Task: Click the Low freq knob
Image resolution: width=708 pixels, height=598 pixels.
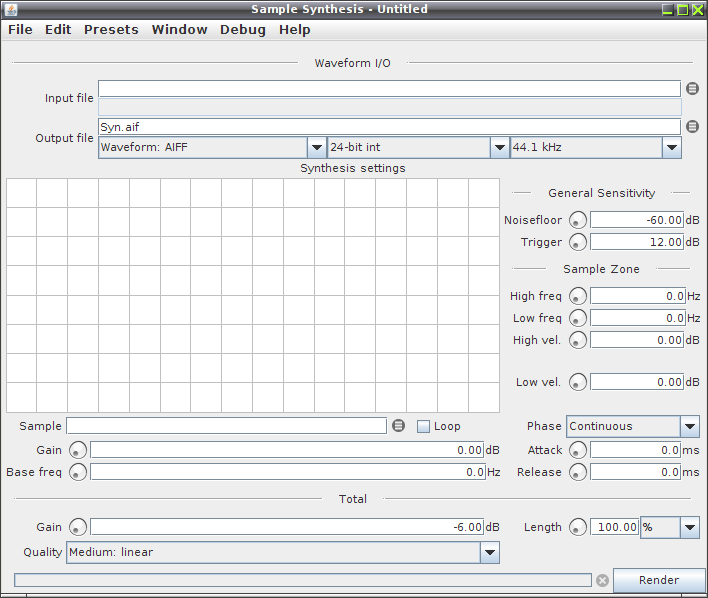Action: tap(578, 318)
